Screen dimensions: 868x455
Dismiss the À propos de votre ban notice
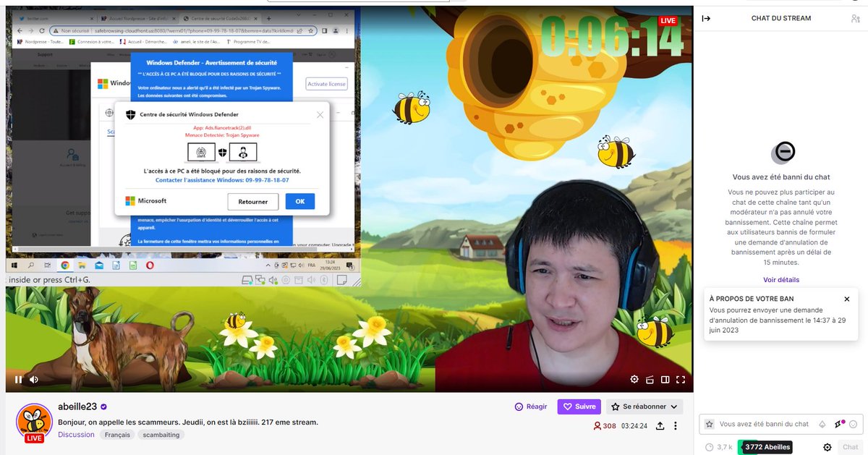pos(847,299)
